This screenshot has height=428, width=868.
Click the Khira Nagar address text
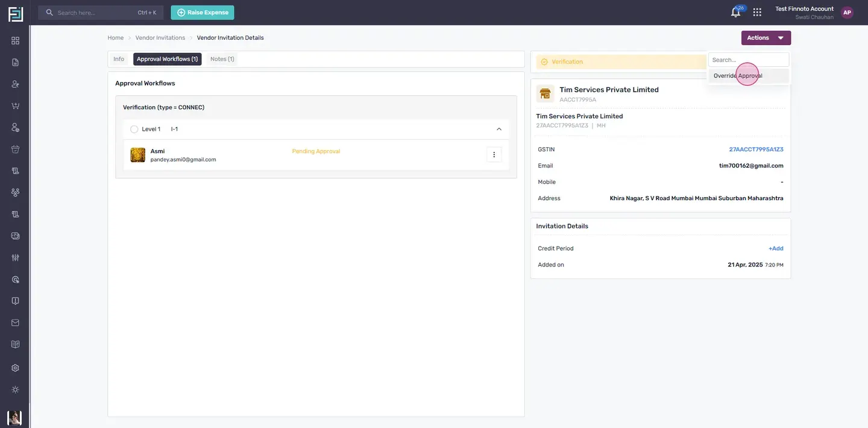click(x=696, y=198)
